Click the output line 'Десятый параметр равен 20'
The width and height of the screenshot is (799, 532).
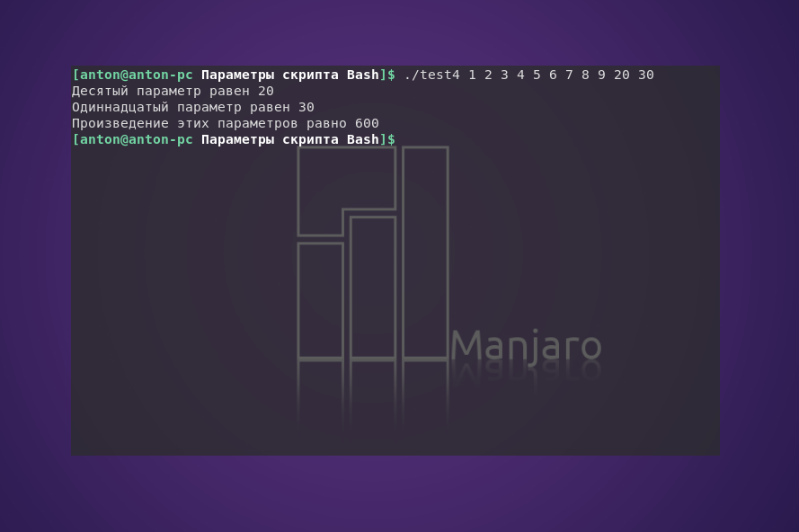173,92
